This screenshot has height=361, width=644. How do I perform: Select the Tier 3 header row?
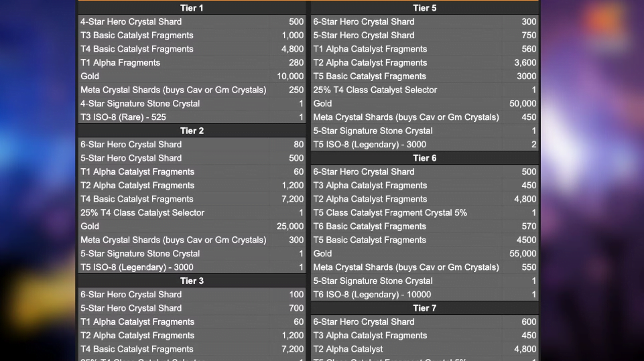point(192,281)
